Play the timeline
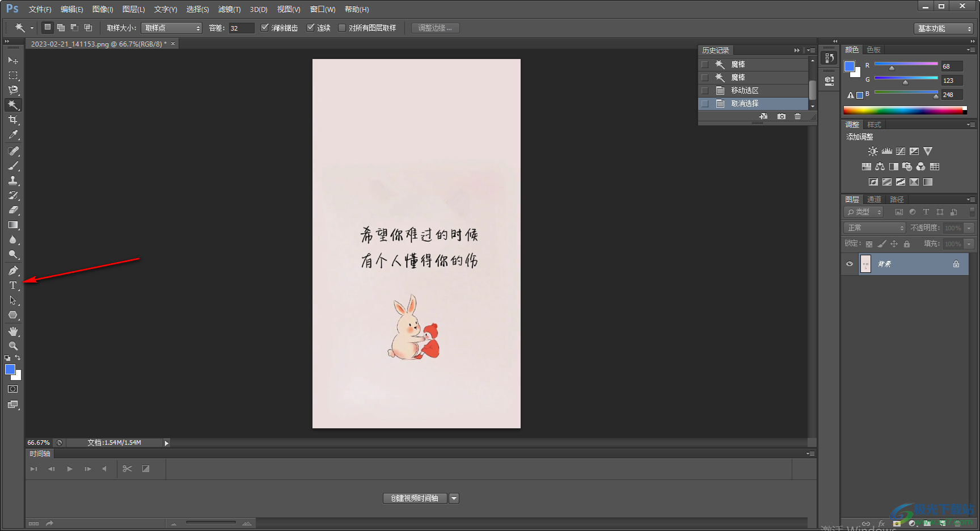Screen dimensions: 980x531 point(70,469)
